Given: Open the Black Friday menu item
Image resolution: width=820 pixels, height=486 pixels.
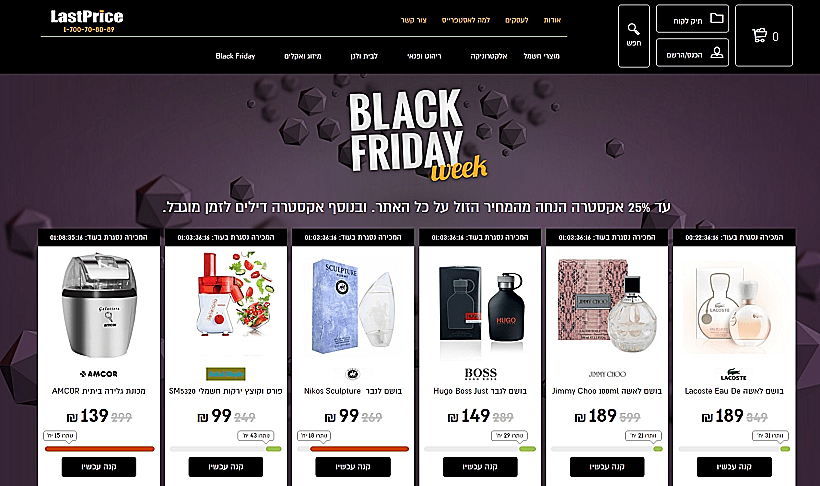Looking at the screenshot, I should pos(235,56).
